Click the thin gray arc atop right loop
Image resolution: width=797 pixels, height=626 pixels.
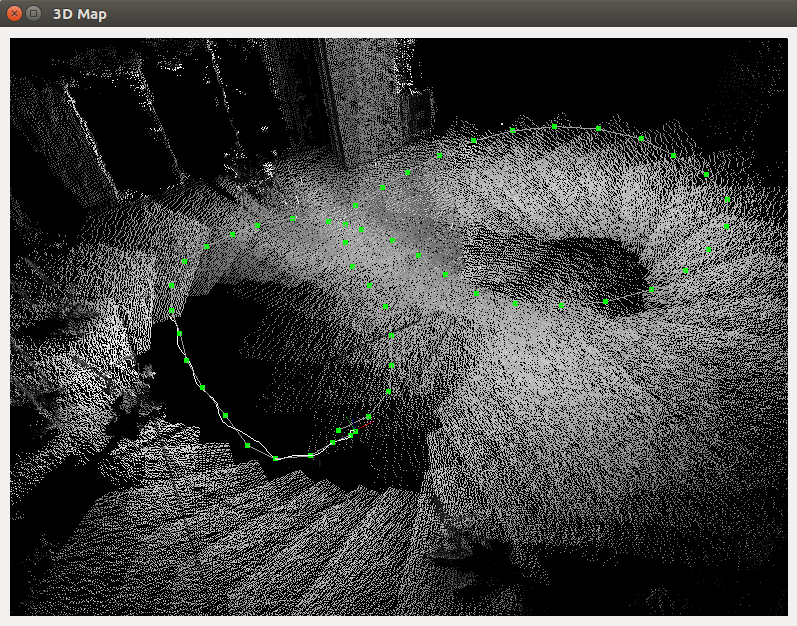(x=620, y=132)
